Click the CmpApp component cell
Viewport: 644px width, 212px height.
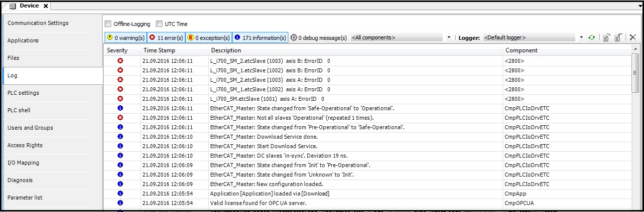(567, 194)
